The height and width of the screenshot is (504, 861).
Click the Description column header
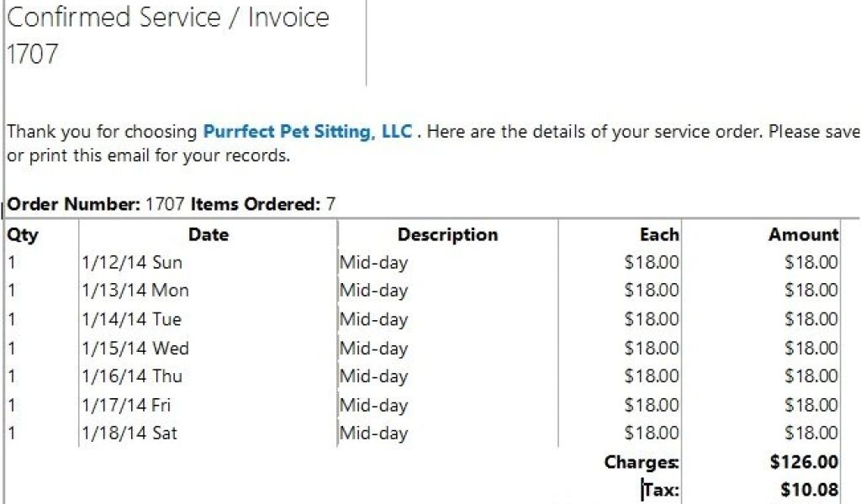tap(447, 234)
